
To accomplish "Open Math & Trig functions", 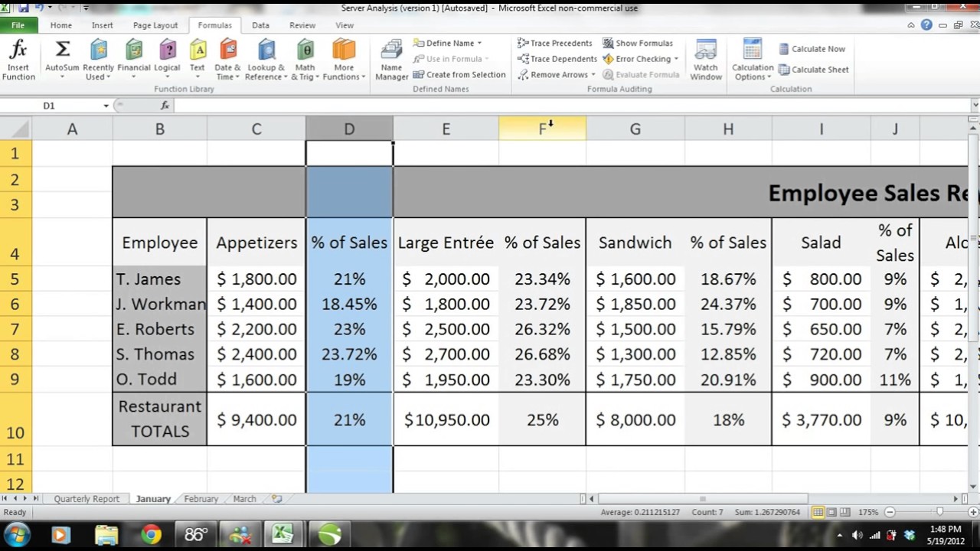I will (305, 60).
